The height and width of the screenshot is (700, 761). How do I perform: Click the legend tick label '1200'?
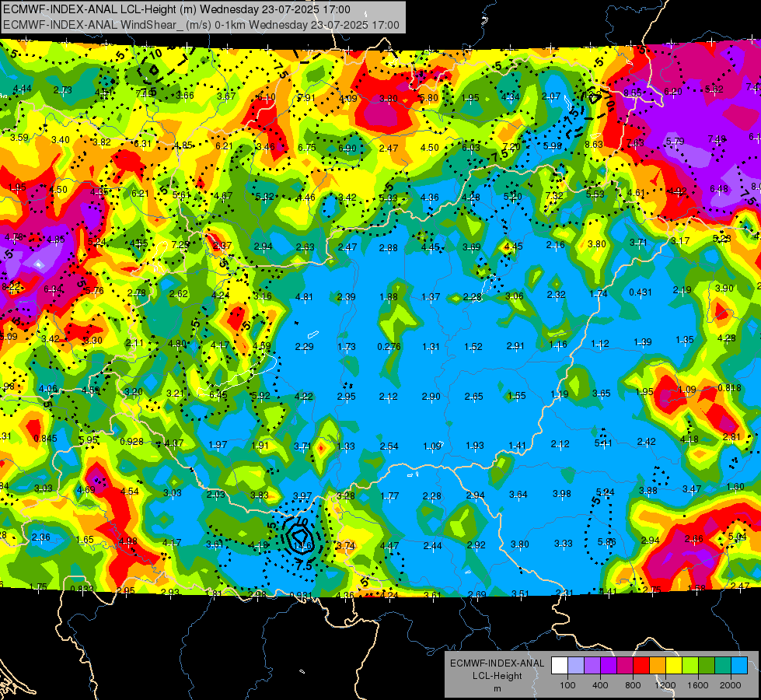point(665,685)
